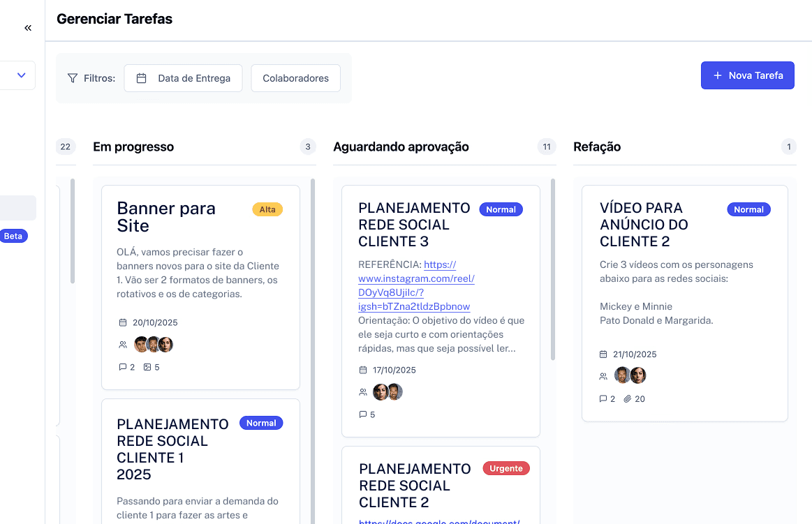
Task: Select the Aguardando aprovação column header
Action: pos(401,147)
